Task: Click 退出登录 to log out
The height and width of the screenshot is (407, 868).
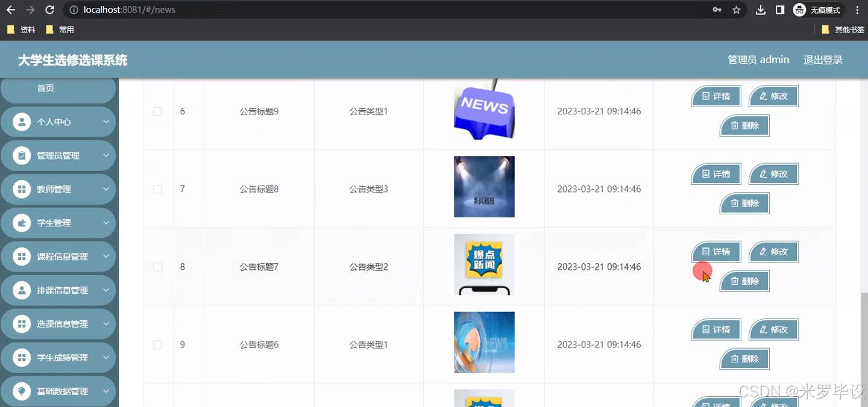Action: click(823, 60)
